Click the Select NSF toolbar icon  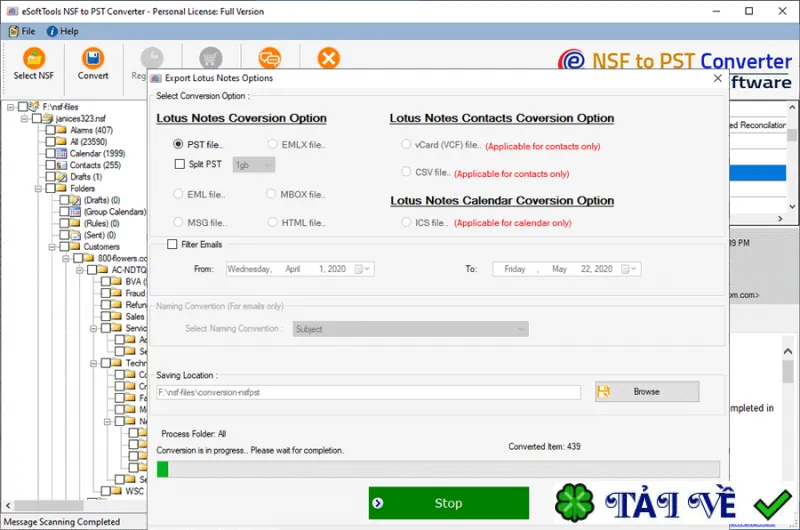(x=34, y=58)
